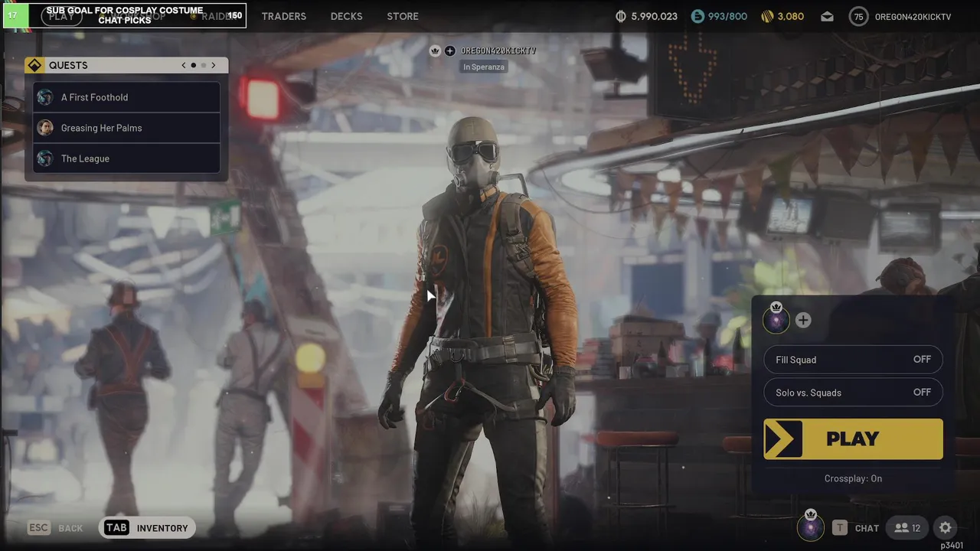Image resolution: width=980 pixels, height=551 pixels.
Task: Go to the next Quests page arrow
Action: 214,65
